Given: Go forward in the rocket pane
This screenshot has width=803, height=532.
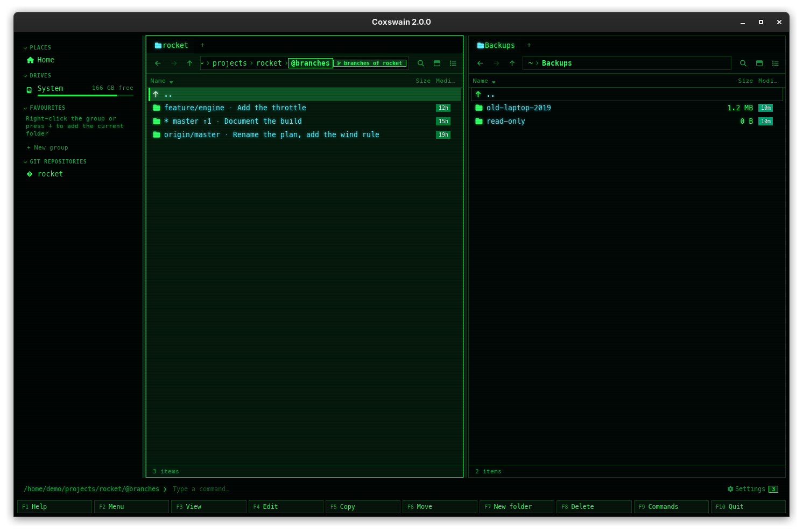Looking at the screenshot, I should pyautogui.click(x=174, y=63).
